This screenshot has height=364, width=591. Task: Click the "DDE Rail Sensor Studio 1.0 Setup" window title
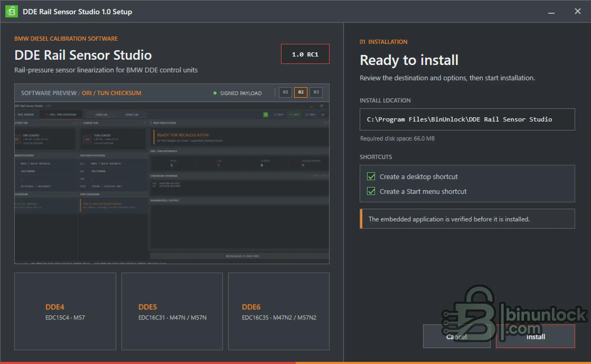click(x=77, y=12)
